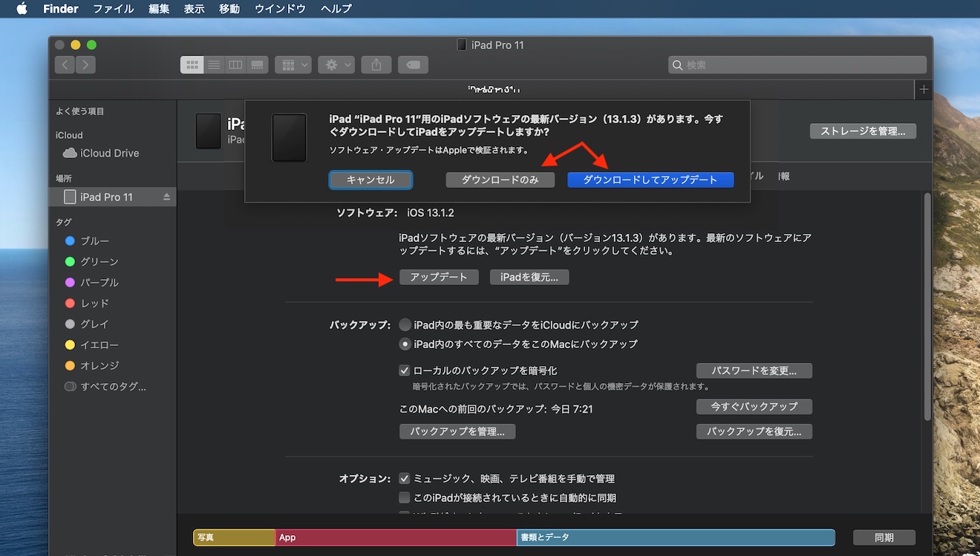
Task: Open the ファイル menu
Action: (x=114, y=9)
